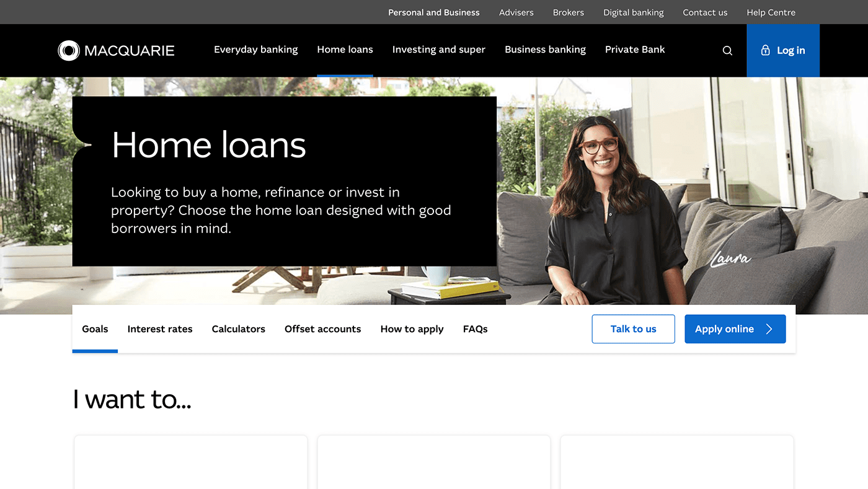Open the Brokers link
The width and height of the screenshot is (868, 489).
coord(569,12)
